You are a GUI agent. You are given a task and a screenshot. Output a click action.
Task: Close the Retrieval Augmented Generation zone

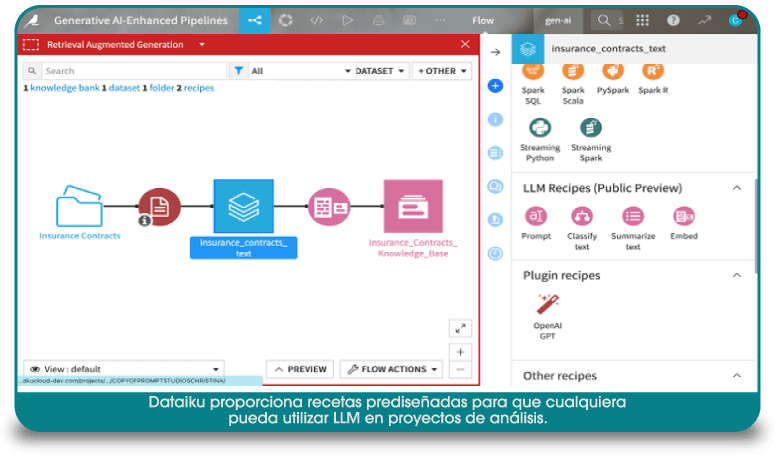tap(465, 44)
